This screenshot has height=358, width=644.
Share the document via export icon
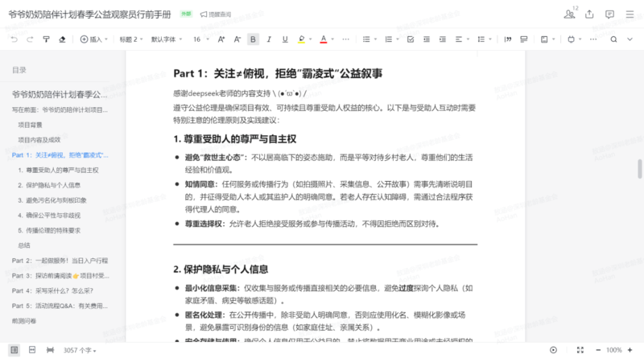(589, 14)
